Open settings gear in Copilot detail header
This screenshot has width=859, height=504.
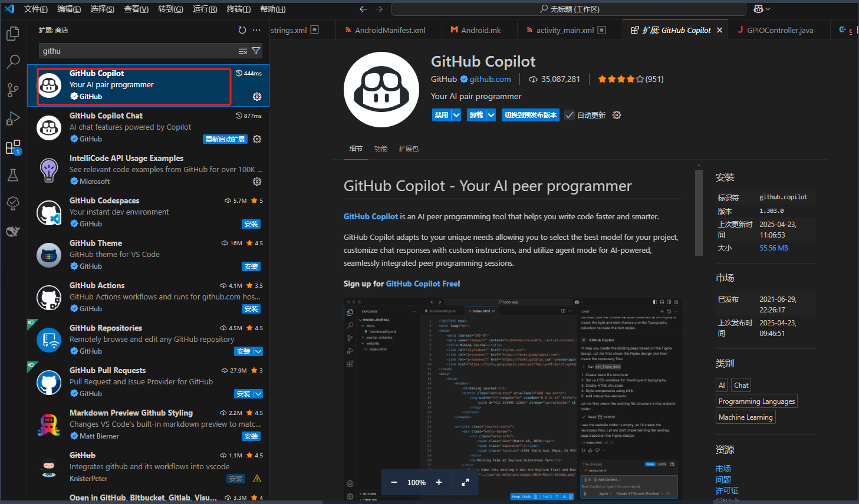point(617,115)
